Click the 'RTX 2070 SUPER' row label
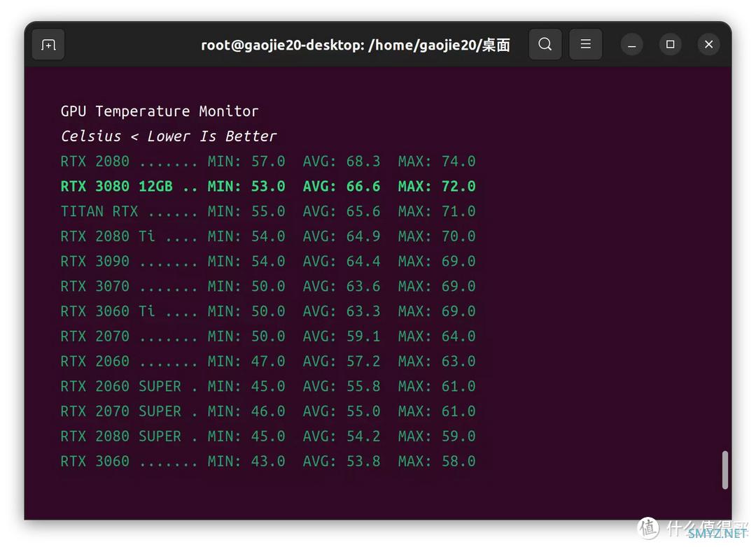The height and width of the screenshot is (547, 756). (x=121, y=412)
